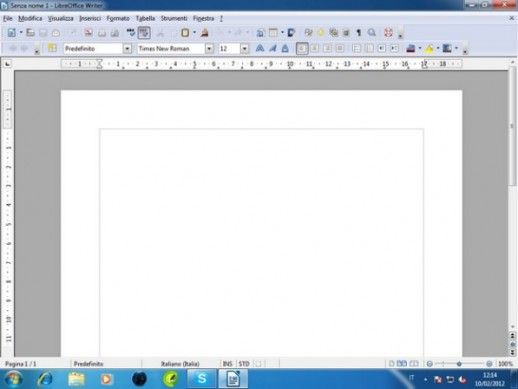Open Data Sources icon
Screen dimensions: 518x389
pyautogui.click(x=346, y=33)
